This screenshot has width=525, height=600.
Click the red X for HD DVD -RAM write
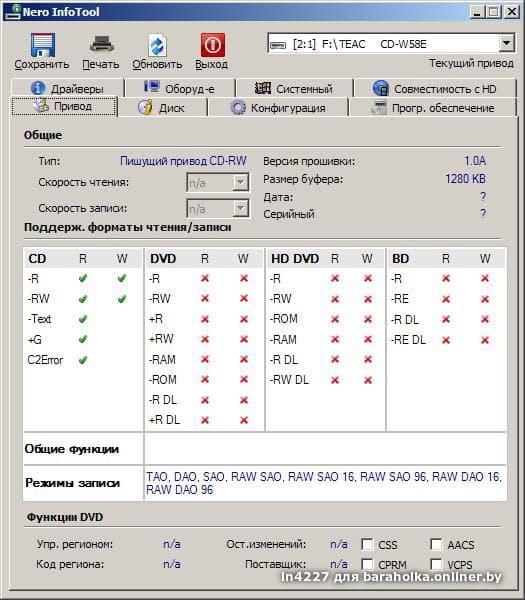click(x=368, y=339)
